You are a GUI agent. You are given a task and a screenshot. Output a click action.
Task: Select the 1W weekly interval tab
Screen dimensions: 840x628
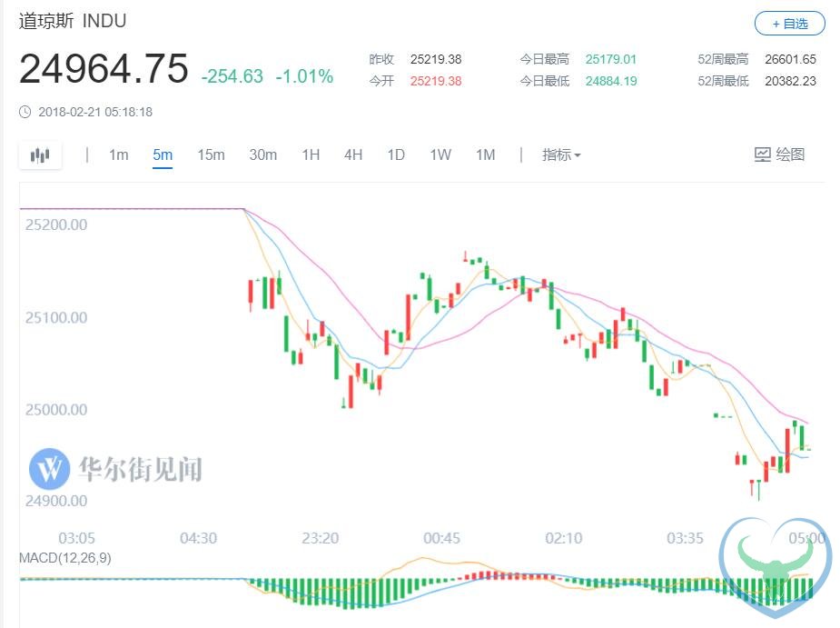click(440, 155)
